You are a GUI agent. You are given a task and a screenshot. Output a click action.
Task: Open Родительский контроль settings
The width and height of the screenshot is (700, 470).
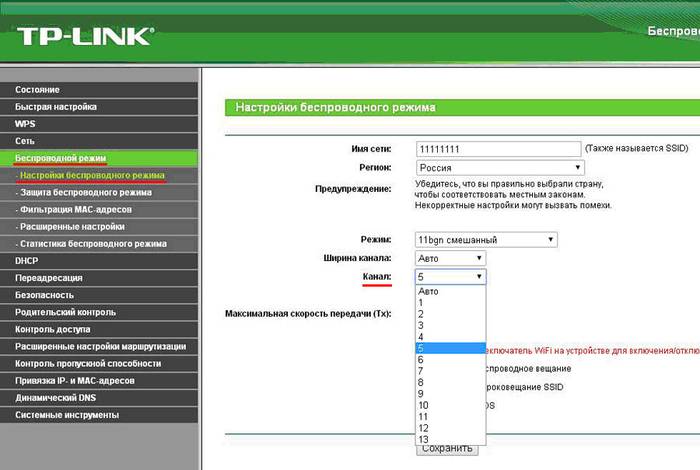tap(67, 312)
